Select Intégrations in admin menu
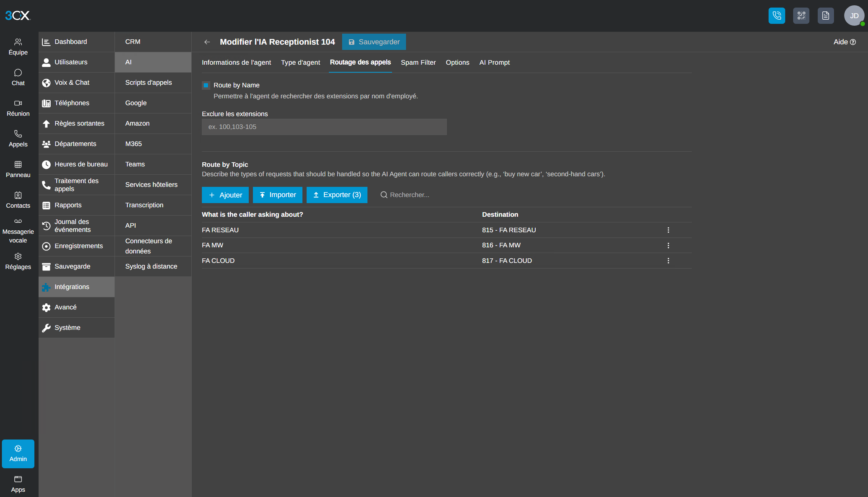The image size is (868, 497). point(77,287)
